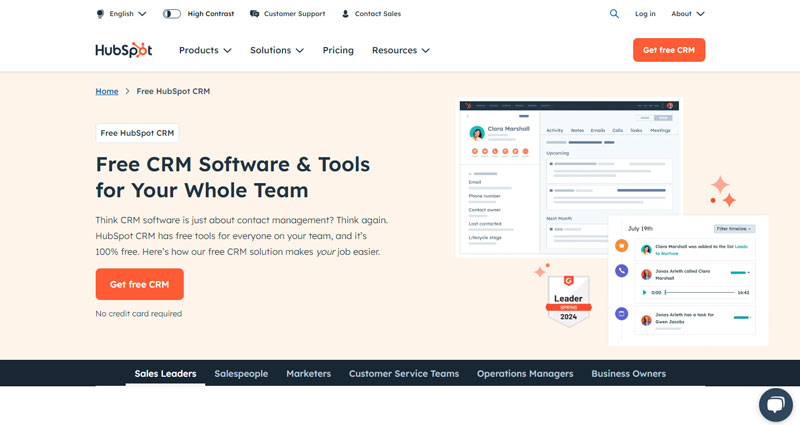800x425 pixels.
Task: Click the call recording progress slider
Action: coord(699,292)
